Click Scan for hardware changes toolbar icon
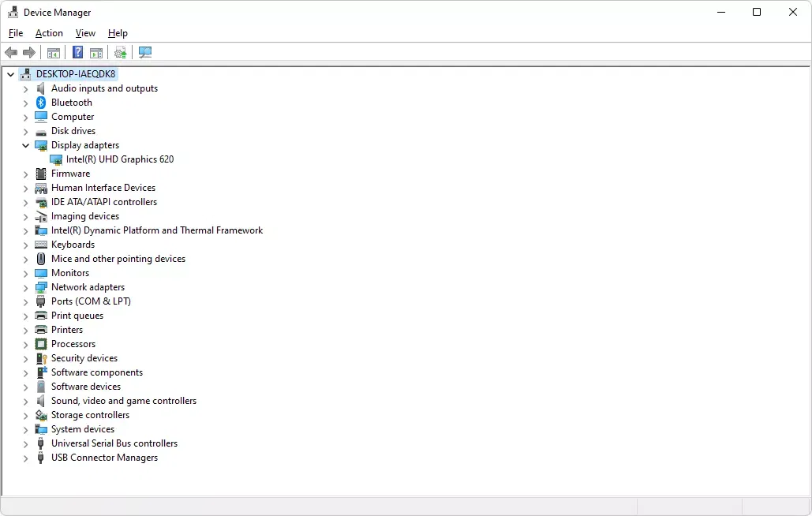The width and height of the screenshot is (812, 516). coord(145,53)
